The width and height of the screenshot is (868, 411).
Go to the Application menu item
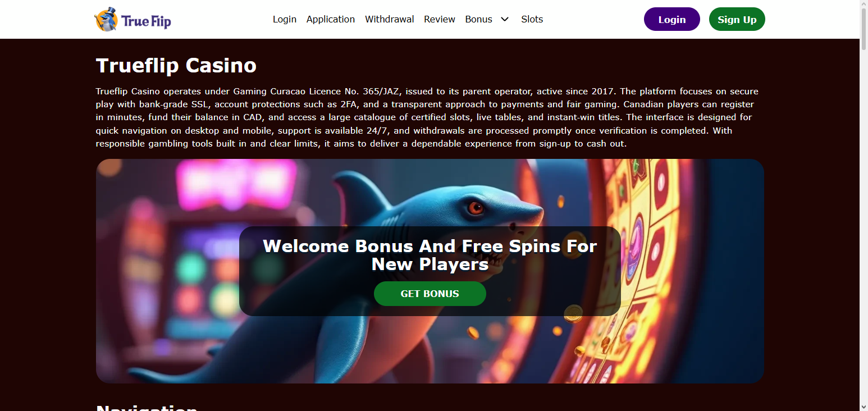click(x=331, y=19)
